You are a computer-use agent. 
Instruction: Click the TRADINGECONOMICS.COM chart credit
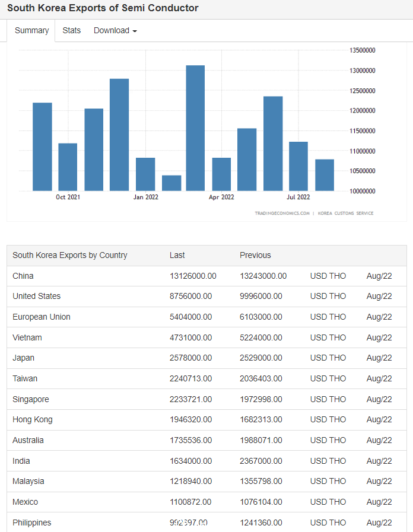[282, 213]
